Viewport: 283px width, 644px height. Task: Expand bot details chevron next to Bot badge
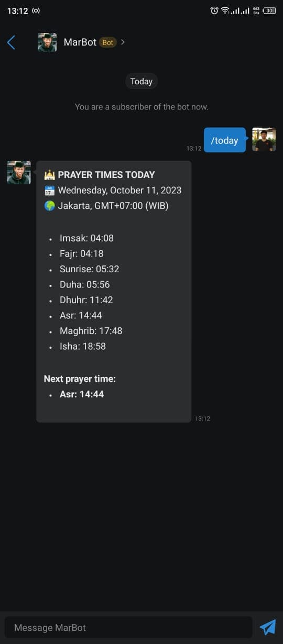coord(123,42)
